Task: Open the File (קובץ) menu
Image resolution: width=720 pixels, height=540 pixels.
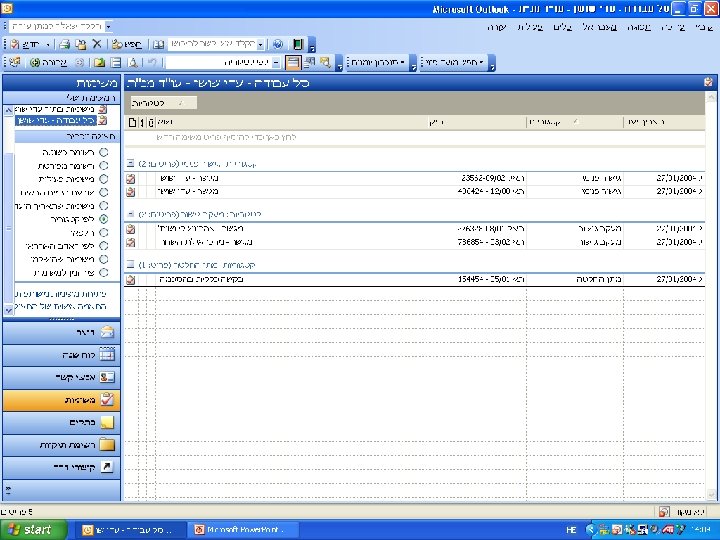Action: pos(704,27)
